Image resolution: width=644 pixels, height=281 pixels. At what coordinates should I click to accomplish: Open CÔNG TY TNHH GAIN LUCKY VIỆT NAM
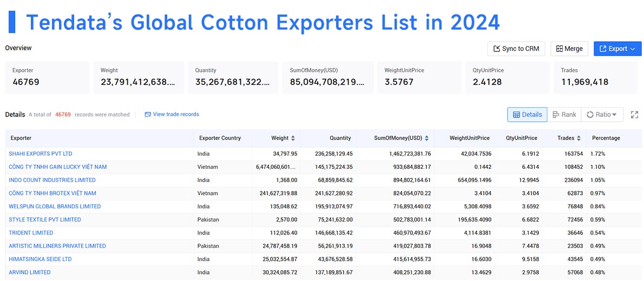58,167
